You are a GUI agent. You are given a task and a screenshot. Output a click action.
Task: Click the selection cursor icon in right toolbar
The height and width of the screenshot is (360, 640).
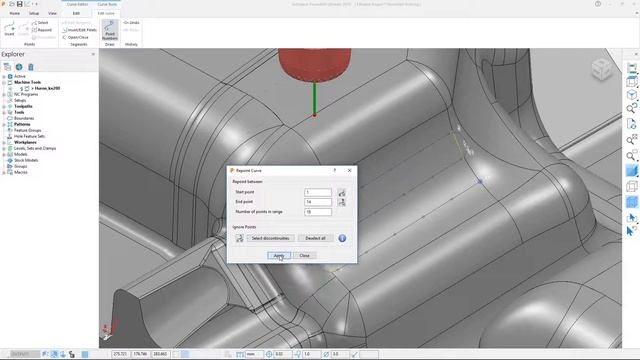(x=631, y=217)
